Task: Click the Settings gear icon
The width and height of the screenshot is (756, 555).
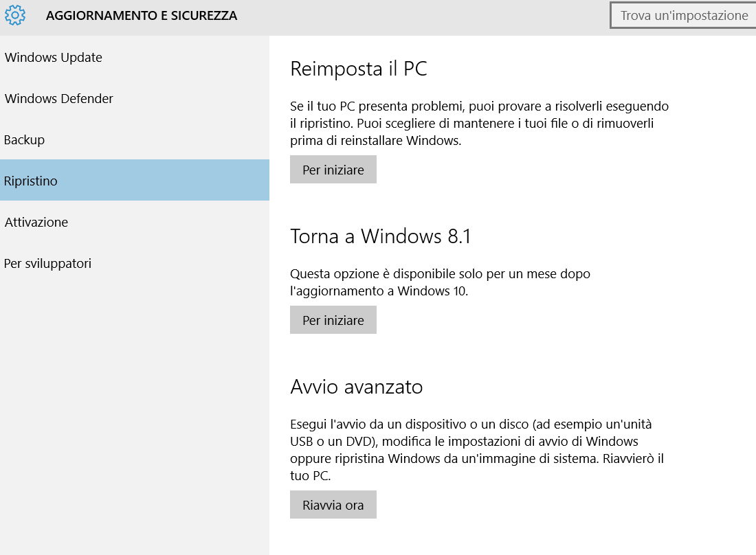Action: tap(15, 15)
